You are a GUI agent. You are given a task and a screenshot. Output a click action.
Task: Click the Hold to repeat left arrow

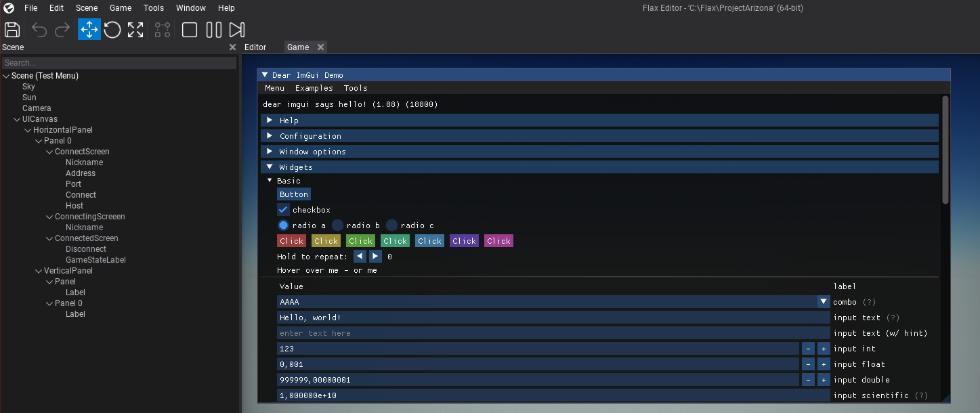click(360, 257)
